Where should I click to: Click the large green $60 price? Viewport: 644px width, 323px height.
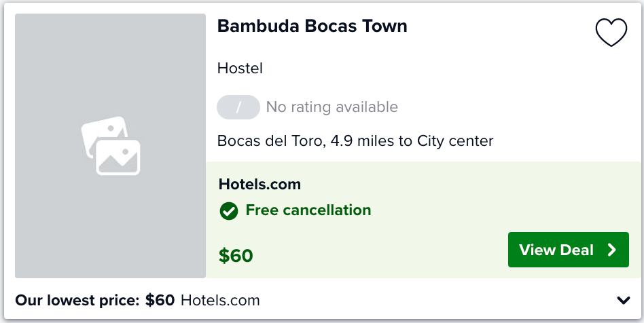[x=236, y=256]
